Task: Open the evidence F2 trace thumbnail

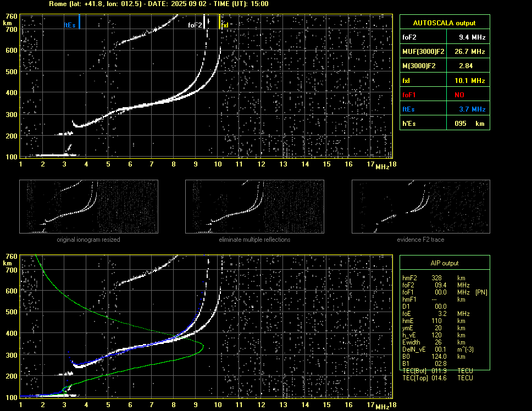Action: (421, 207)
